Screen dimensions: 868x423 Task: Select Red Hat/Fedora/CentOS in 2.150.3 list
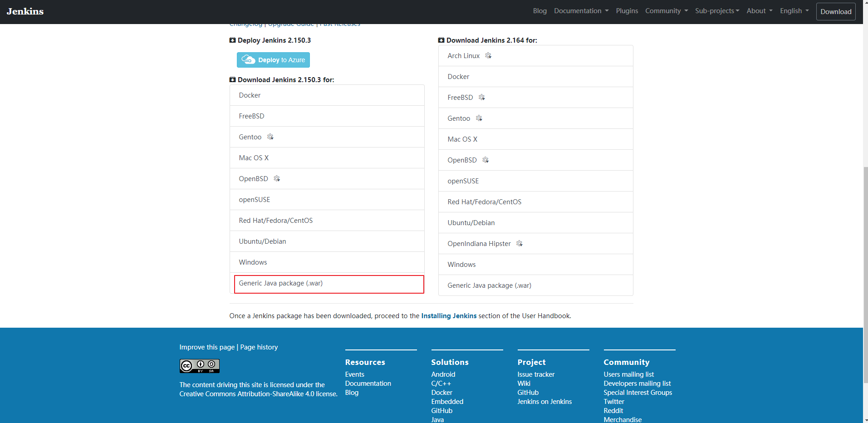327,221
